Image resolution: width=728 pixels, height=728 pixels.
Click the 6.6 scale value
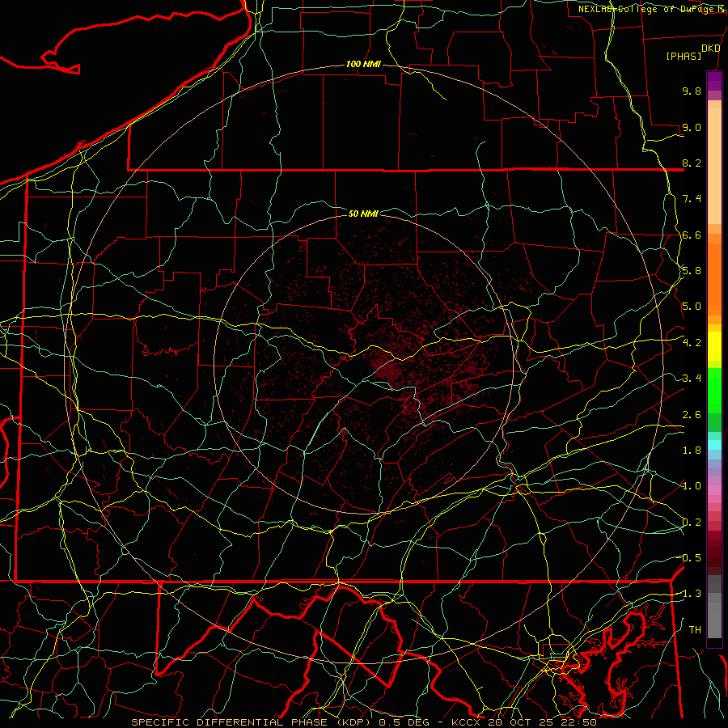click(x=692, y=235)
